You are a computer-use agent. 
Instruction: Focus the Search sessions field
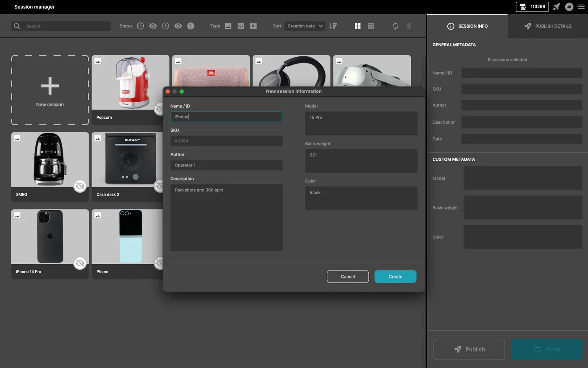(x=61, y=26)
